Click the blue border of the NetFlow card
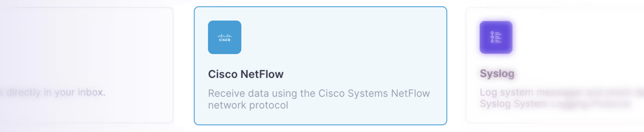644x132 pixels. pos(320,7)
